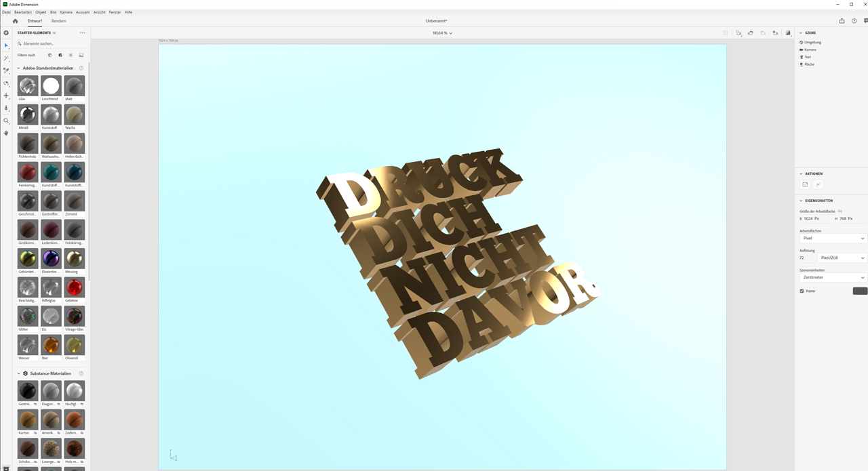The image size is (868, 471).
Task: Click the Raster grid color swatch
Action: click(x=860, y=291)
